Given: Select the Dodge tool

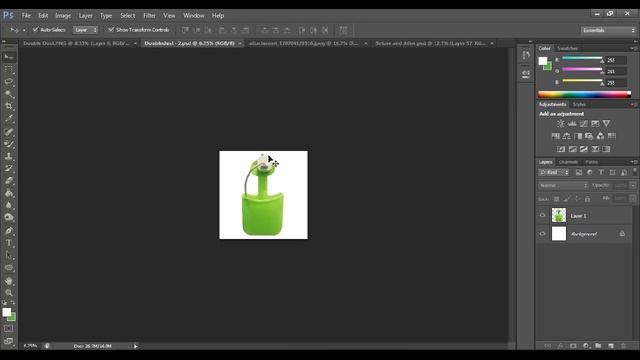Looking at the screenshot, I should [x=9, y=218].
